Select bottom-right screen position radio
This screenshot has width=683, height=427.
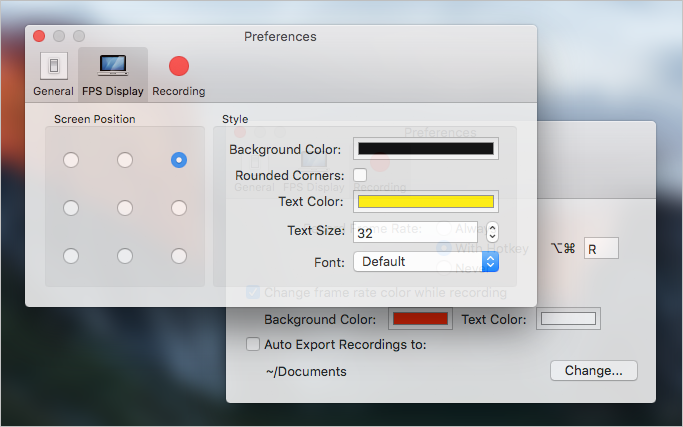179,256
